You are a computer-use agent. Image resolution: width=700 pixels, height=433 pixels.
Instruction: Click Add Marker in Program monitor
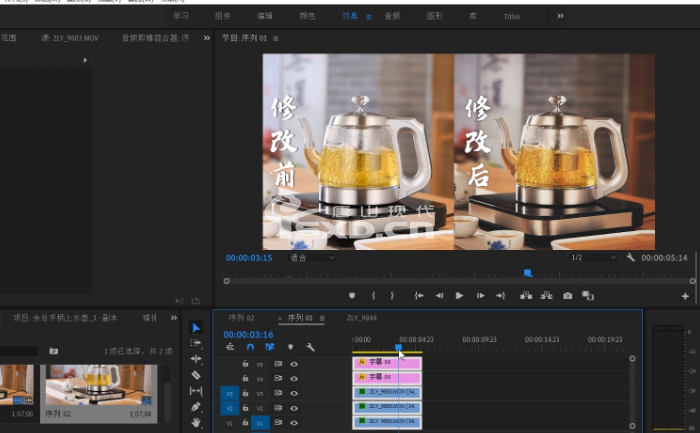point(352,296)
